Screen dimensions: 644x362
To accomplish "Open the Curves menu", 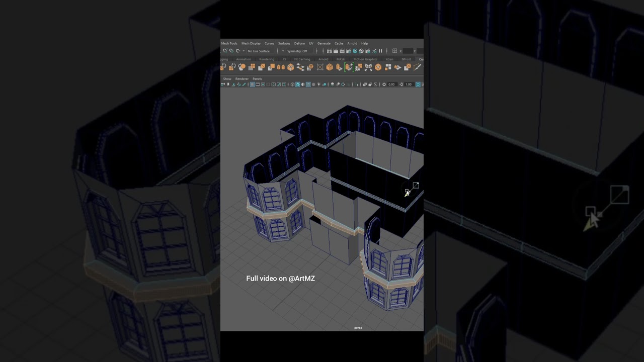I will [x=269, y=43].
